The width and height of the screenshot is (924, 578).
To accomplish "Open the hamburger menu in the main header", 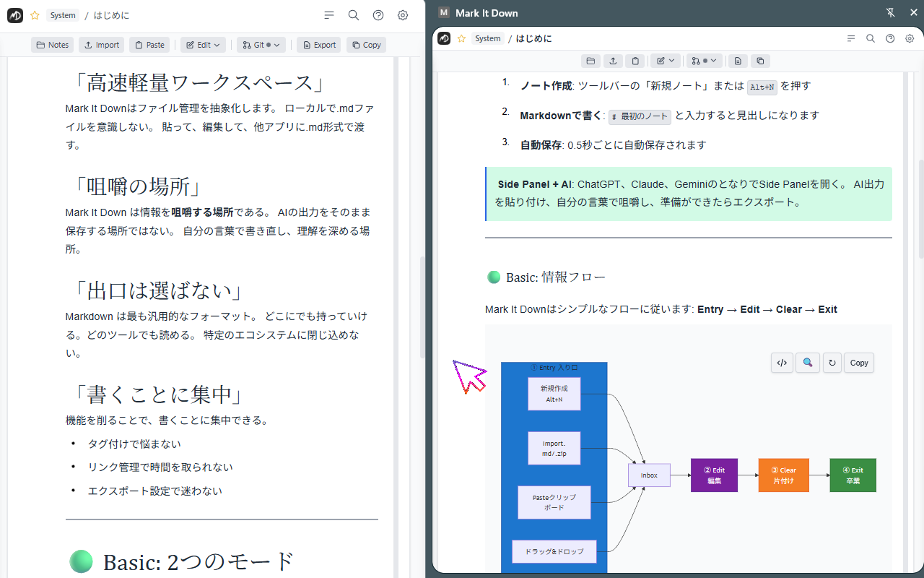I will coord(329,14).
